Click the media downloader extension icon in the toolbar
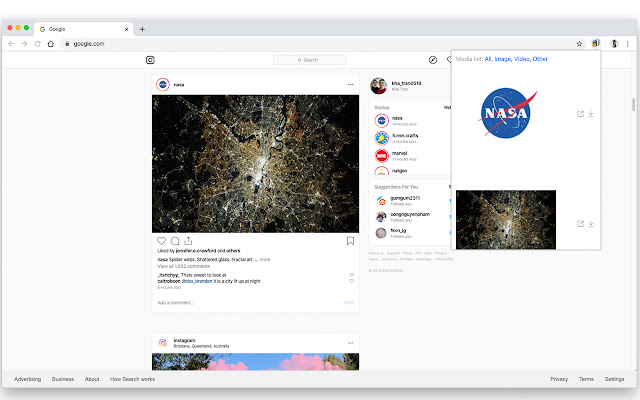 click(596, 43)
